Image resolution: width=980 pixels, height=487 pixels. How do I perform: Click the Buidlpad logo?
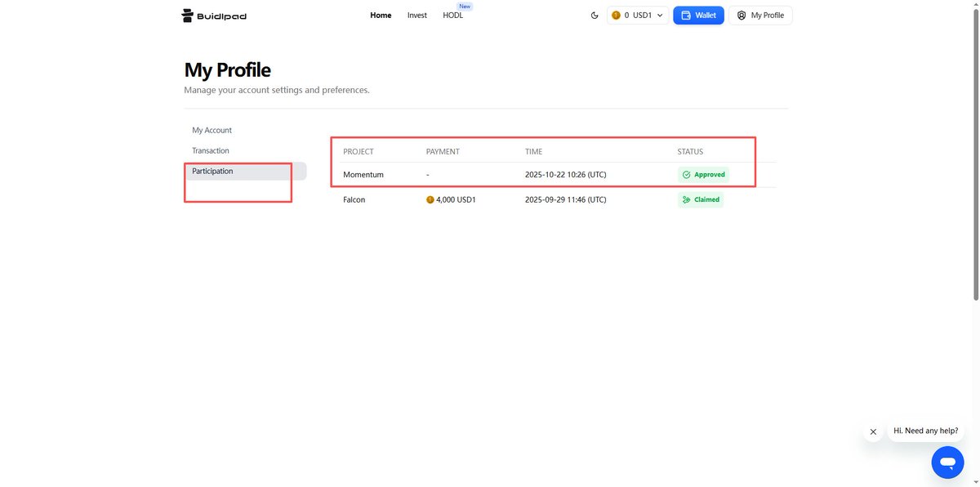coord(213,16)
